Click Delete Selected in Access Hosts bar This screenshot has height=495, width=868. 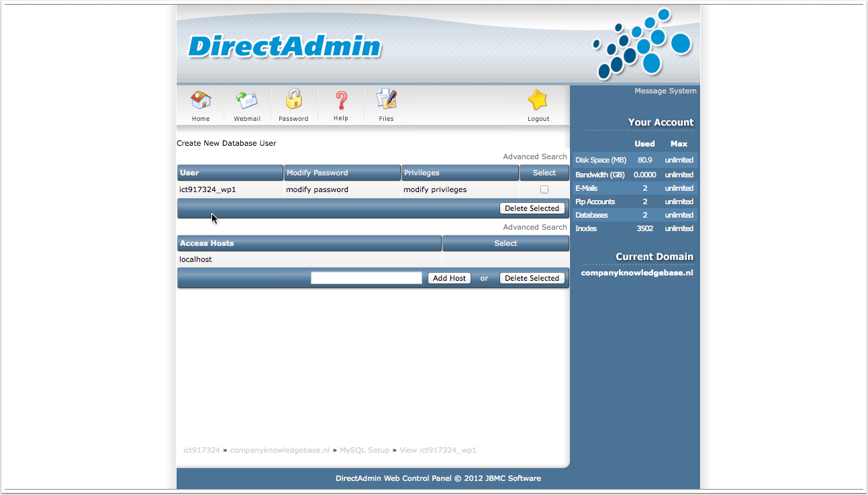(532, 278)
